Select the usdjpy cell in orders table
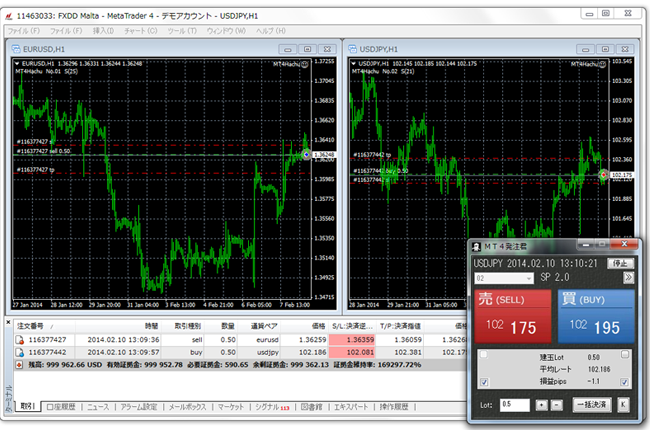This screenshot has width=650, height=430. [x=267, y=352]
